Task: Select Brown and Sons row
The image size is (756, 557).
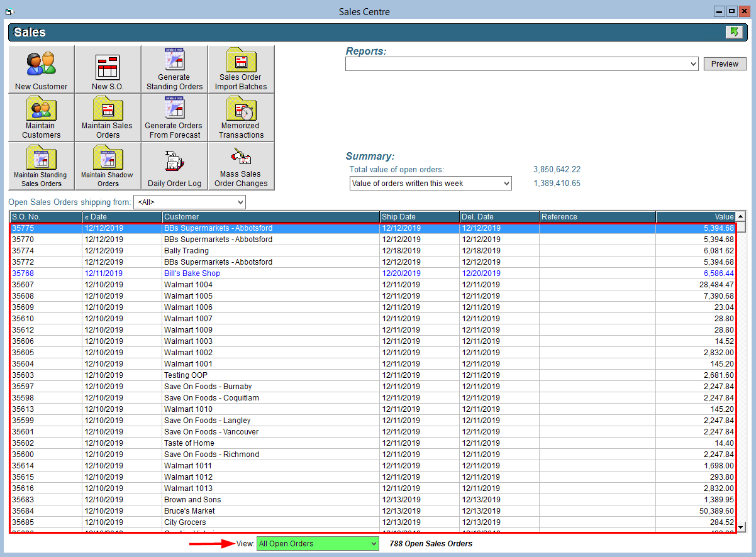Action: click(x=373, y=500)
